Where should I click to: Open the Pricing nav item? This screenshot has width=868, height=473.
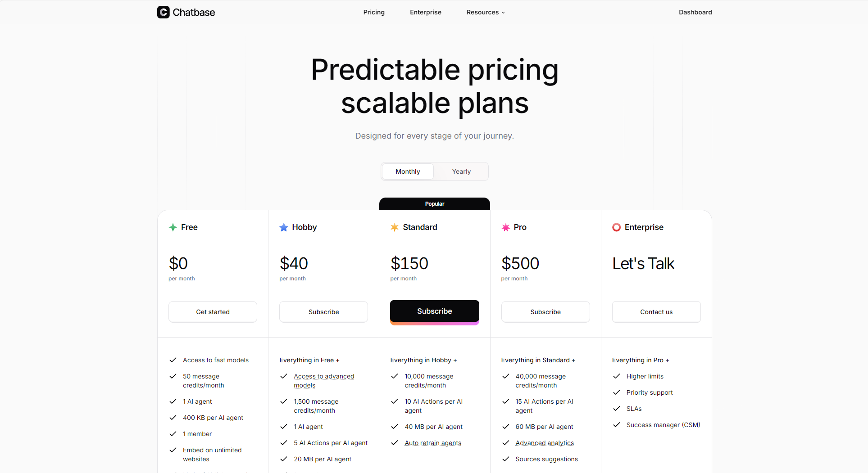[x=374, y=12]
